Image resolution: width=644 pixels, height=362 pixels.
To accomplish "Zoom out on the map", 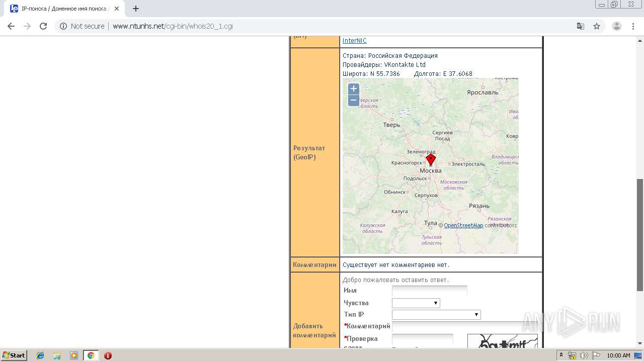I will (354, 100).
